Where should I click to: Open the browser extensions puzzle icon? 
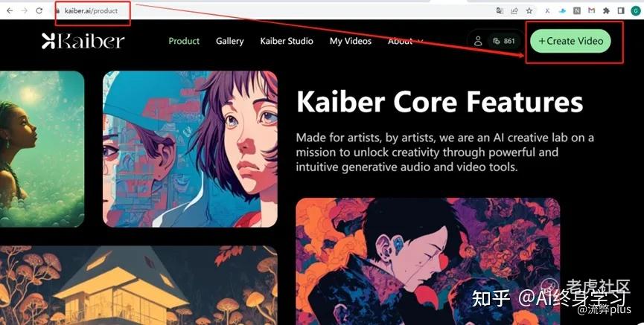pos(606,11)
